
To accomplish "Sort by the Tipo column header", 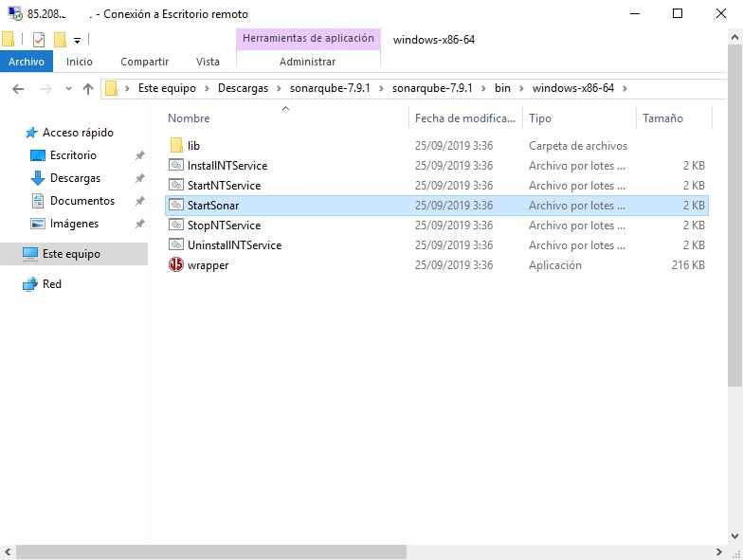I will [x=540, y=118].
